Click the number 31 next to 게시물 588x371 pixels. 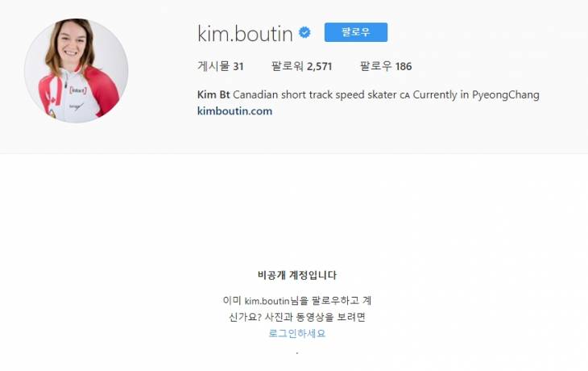[x=238, y=66]
